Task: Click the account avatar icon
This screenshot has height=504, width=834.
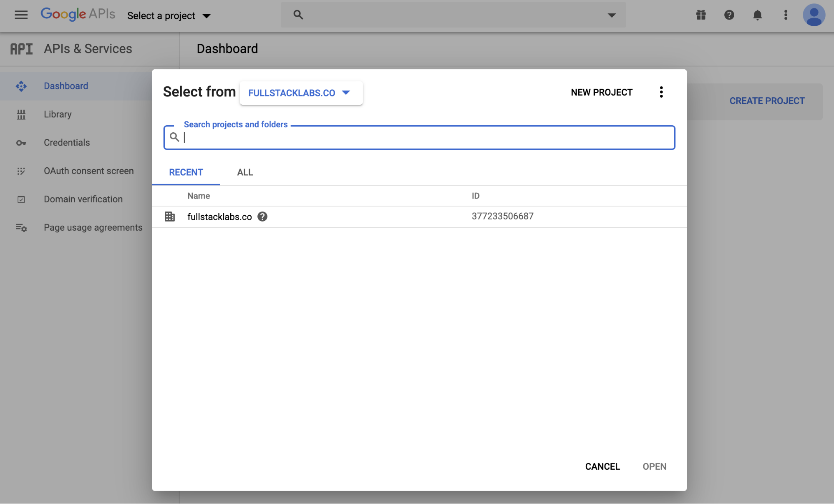Action: click(814, 15)
